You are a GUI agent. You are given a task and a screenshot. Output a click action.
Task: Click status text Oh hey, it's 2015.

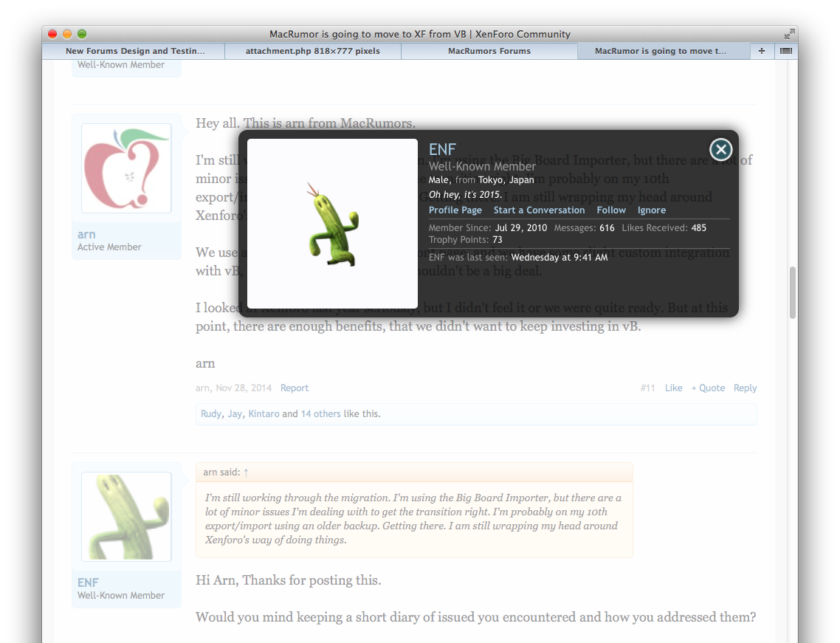click(465, 194)
